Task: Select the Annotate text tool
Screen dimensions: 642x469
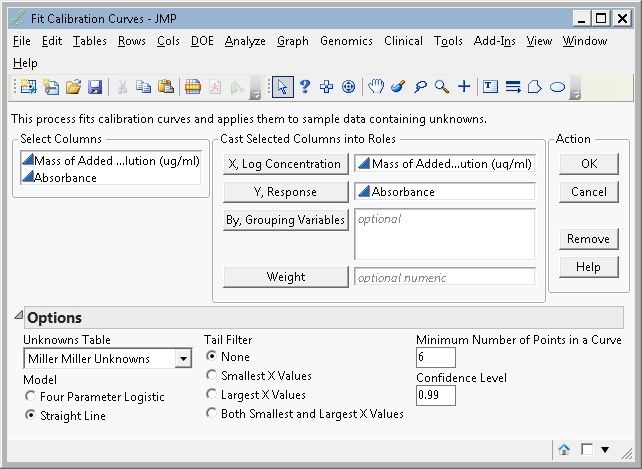Action: pos(490,86)
